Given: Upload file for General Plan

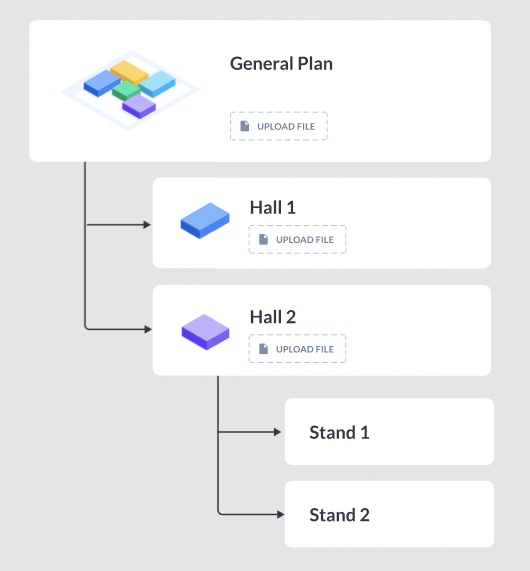Looking at the screenshot, I should (279, 126).
